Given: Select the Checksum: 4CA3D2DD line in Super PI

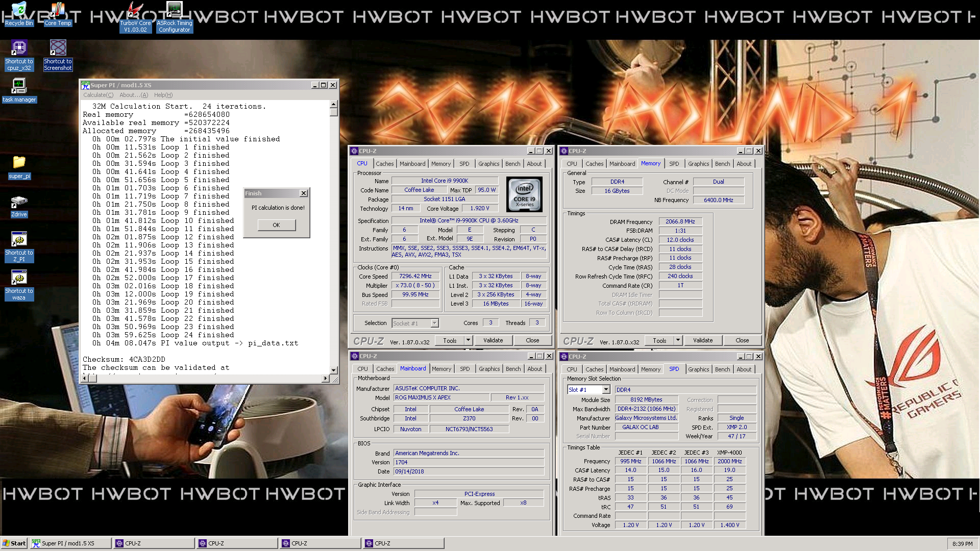Looking at the screenshot, I should pos(124,359).
